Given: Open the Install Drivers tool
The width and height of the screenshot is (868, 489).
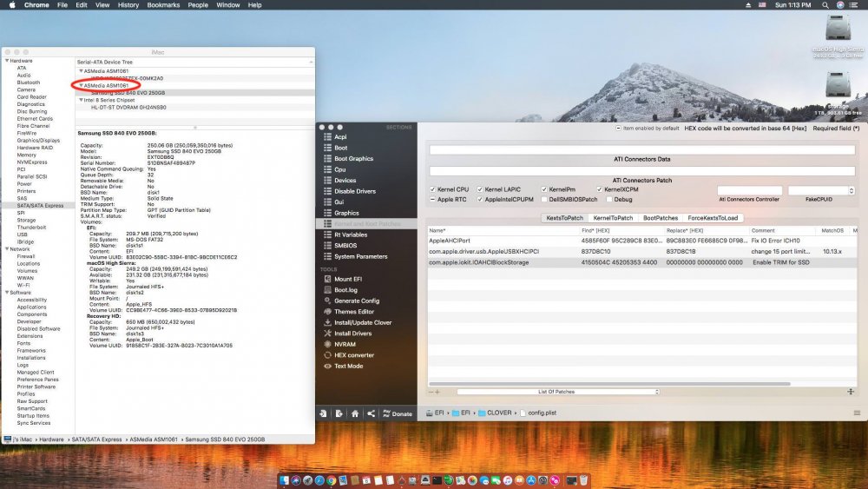Looking at the screenshot, I should coord(352,334).
